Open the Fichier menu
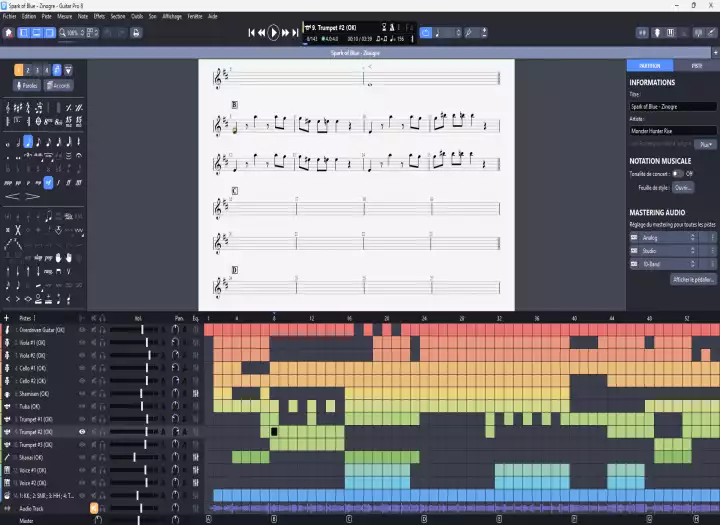Image resolution: width=720 pixels, height=525 pixels. coord(10,17)
